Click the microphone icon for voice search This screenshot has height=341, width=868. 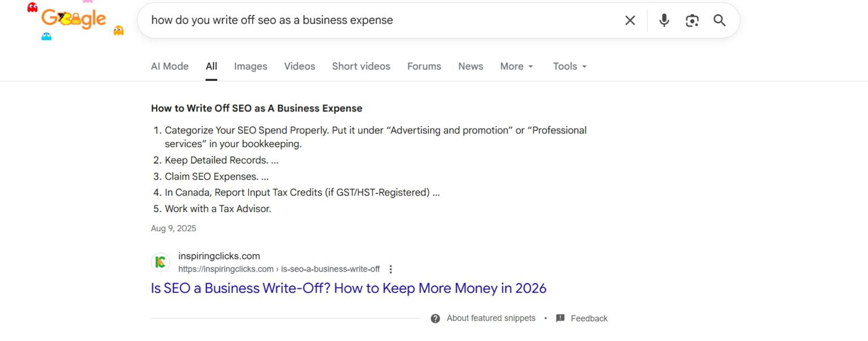663,20
